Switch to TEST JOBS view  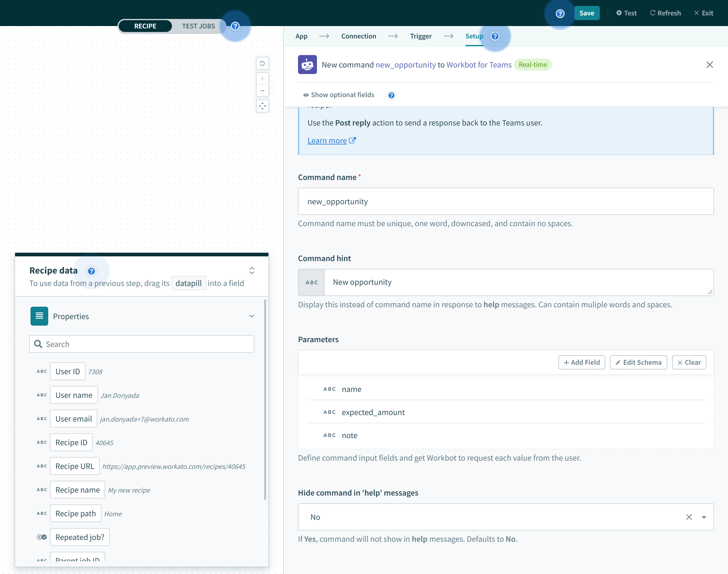[x=198, y=26]
